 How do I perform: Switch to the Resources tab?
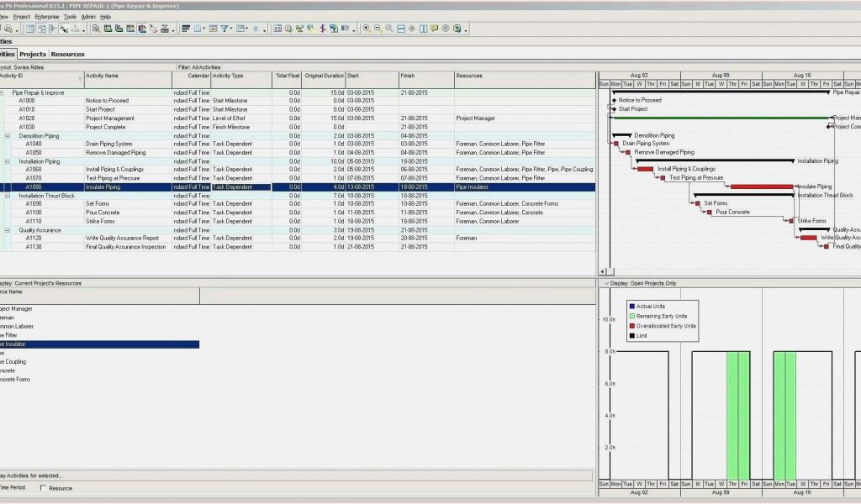[67, 54]
